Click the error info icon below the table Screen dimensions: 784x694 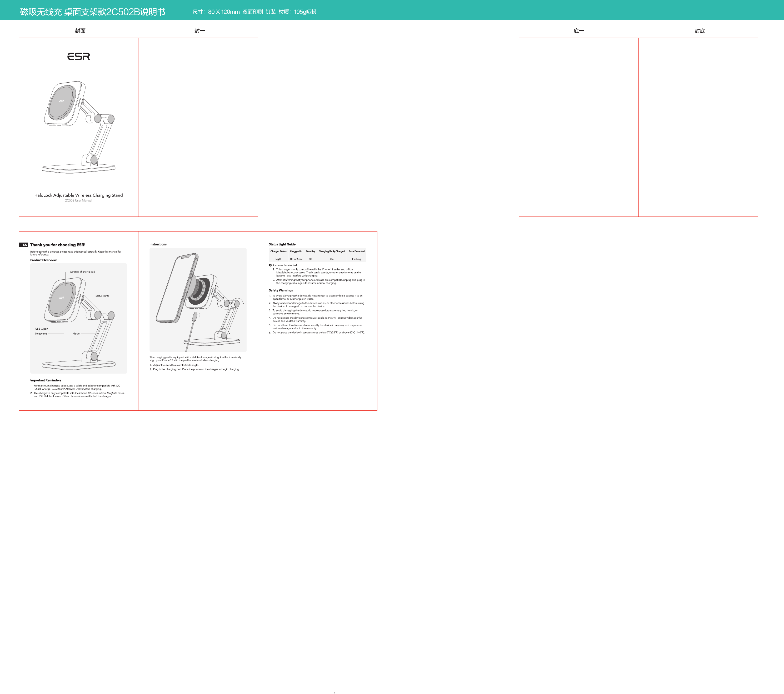click(270, 265)
